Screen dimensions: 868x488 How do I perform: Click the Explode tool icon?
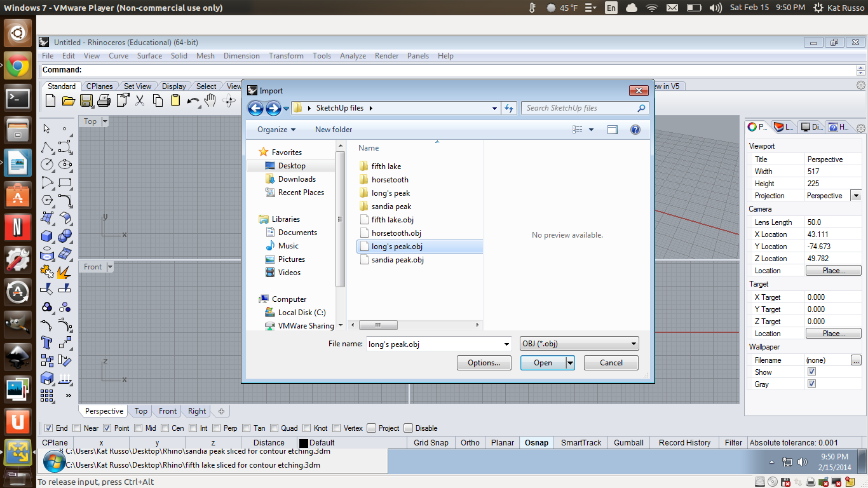pos(65,271)
